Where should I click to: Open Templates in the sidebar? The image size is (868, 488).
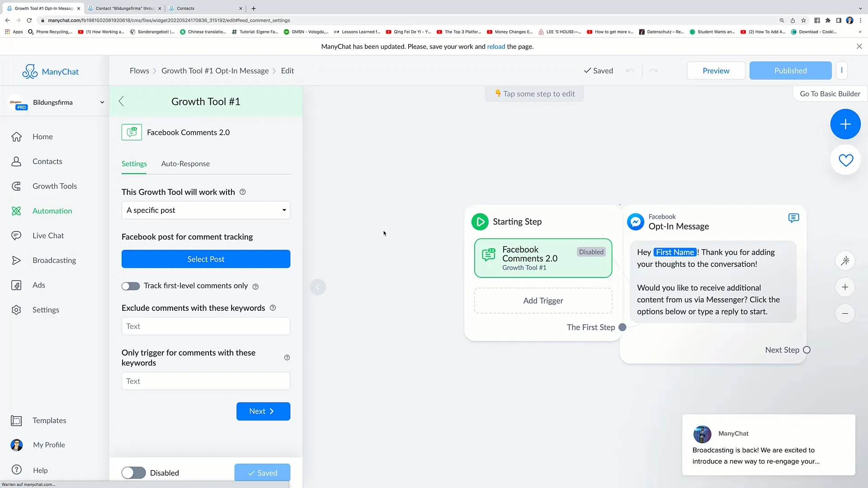pos(49,421)
